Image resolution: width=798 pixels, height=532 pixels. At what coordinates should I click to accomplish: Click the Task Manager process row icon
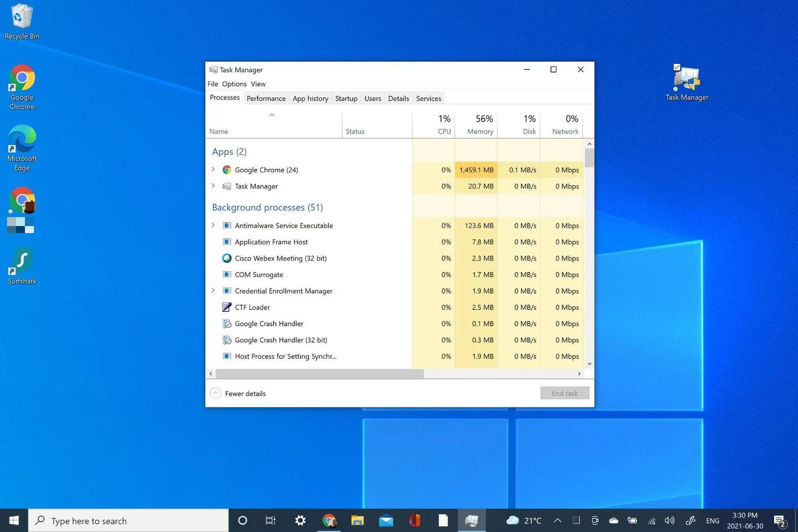[x=227, y=186]
